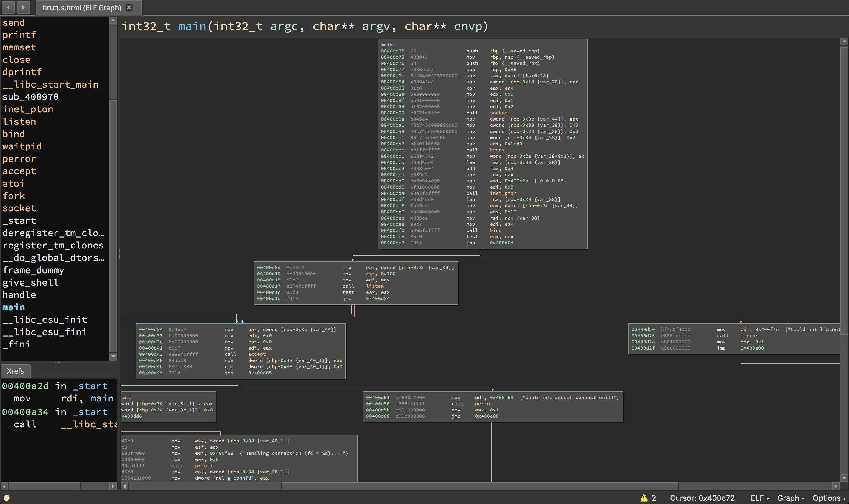Screen dimensions: 849x504
Task: Follow htons call in main block
Action: (497, 150)
